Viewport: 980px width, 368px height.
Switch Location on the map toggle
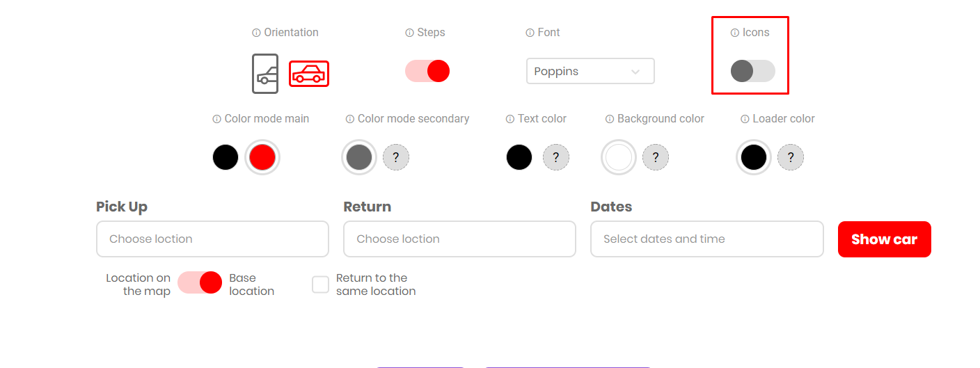pyautogui.click(x=200, y=282)
